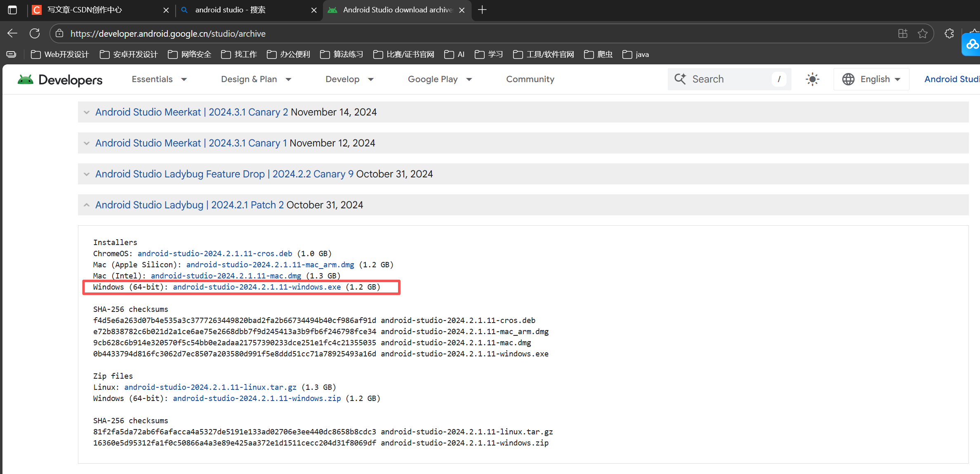The image size is (980, 474).
Task: Focus the Search input field
Action: [730, 79]
